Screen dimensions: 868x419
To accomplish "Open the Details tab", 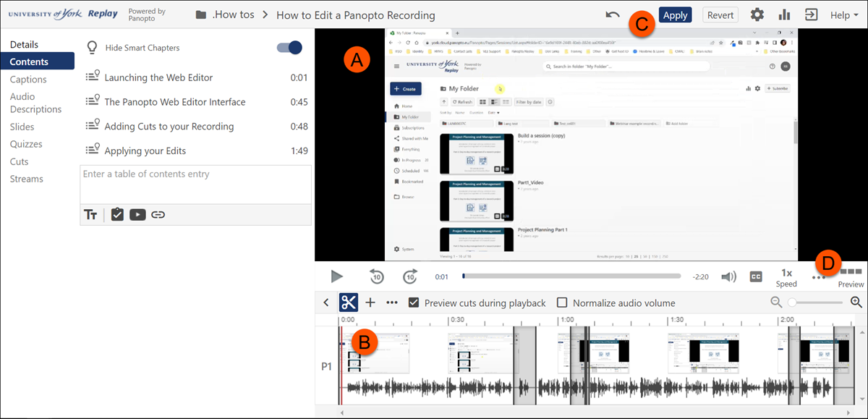I will [x=24, y=44].
